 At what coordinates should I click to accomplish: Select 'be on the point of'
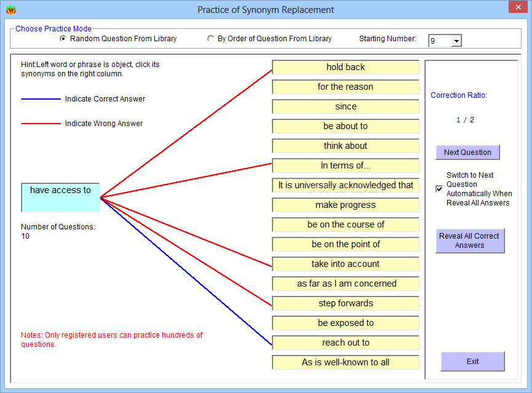click(x=346, y=244)
